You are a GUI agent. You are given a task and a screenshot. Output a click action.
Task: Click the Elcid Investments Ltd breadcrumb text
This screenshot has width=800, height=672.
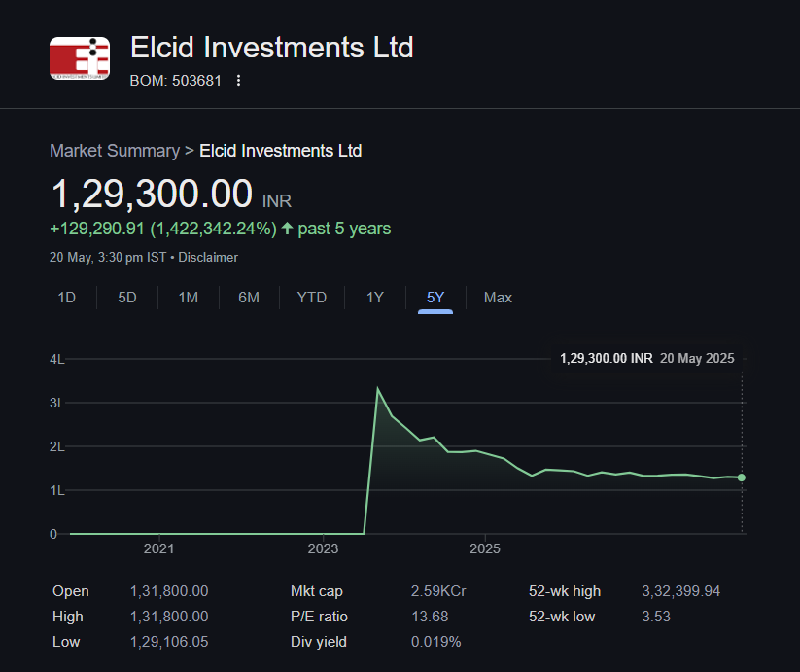pos(281,151)
